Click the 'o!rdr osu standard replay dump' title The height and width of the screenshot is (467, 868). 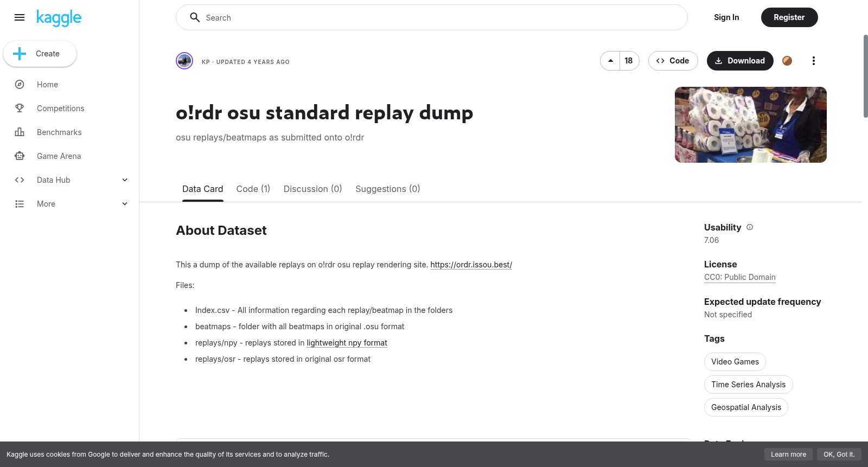(324, 113)
